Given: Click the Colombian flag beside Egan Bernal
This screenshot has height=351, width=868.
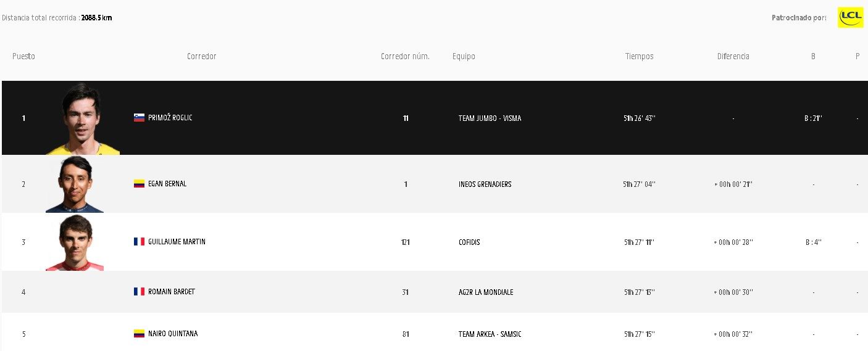Looking at the screenshot, I should point(139,184).
